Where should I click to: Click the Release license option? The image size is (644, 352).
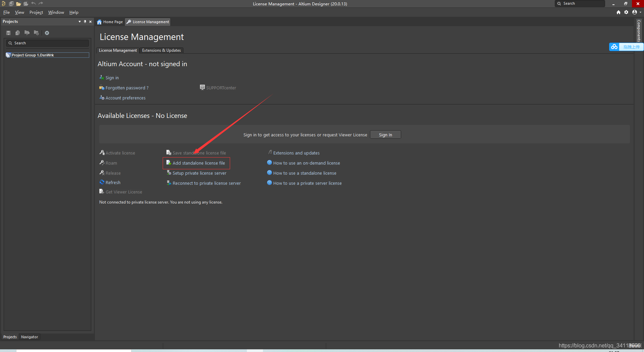pos(113,173)
